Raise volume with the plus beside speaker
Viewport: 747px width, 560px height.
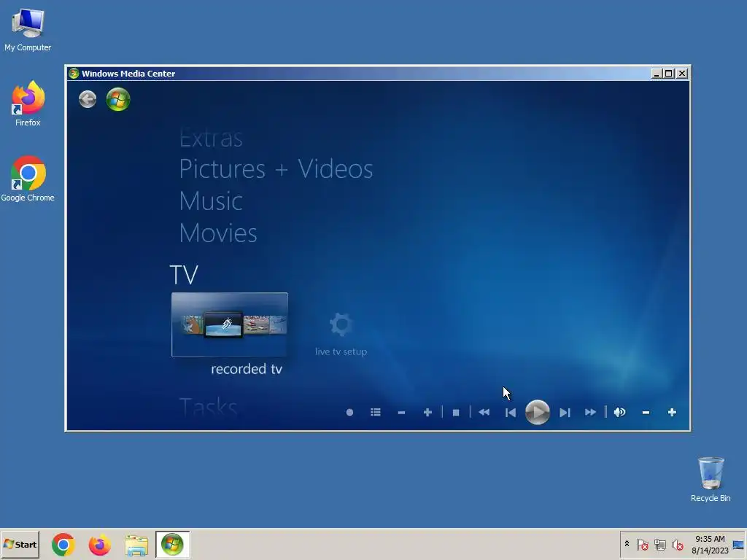point(672,413)
